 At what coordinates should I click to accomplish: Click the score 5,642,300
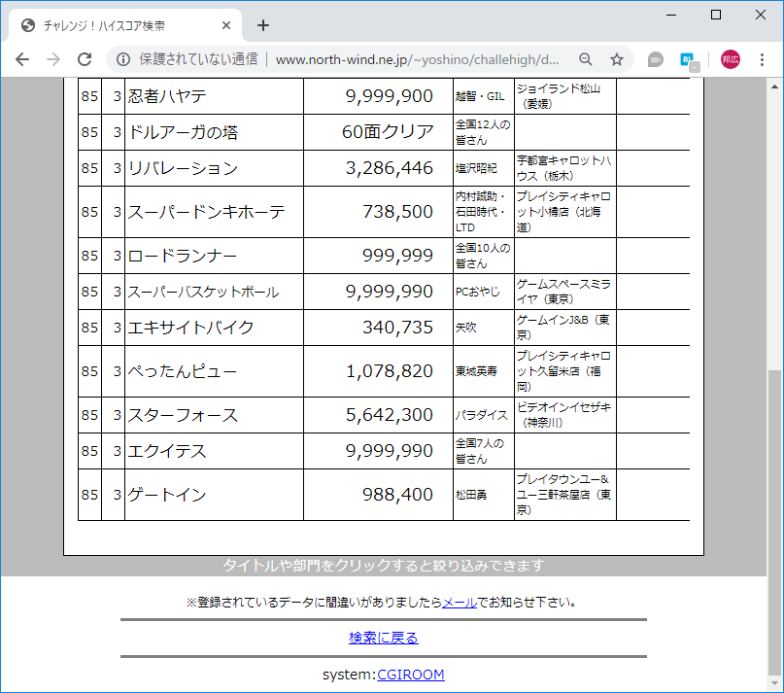(x=389, y=415)
